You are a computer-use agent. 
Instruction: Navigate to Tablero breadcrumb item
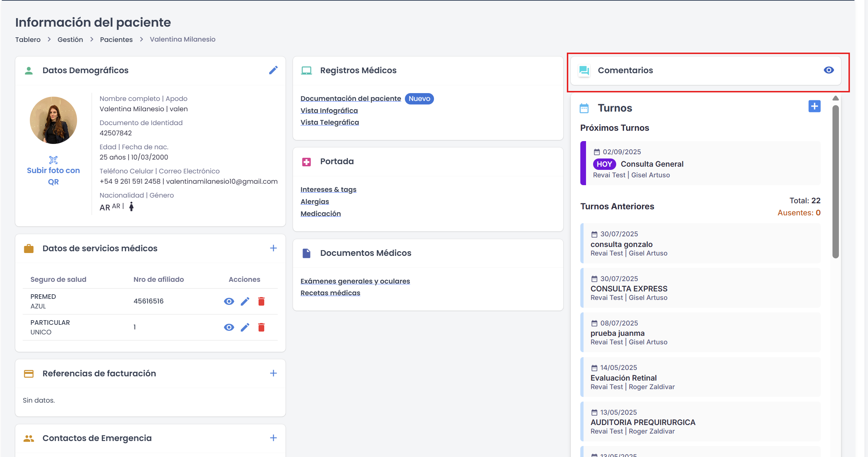[28, 39]
